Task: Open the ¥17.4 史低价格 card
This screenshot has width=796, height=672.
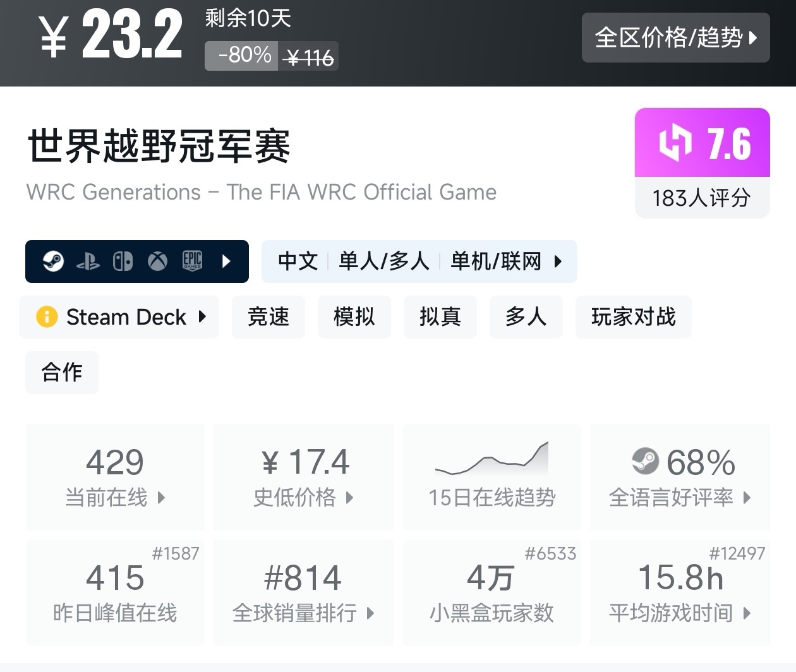Action: coord(303,477)
